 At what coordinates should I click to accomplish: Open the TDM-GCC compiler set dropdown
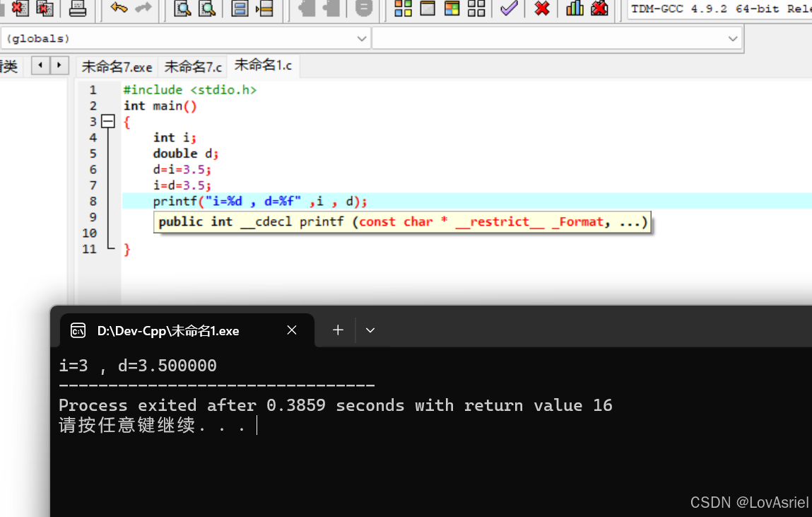(720, 8)
